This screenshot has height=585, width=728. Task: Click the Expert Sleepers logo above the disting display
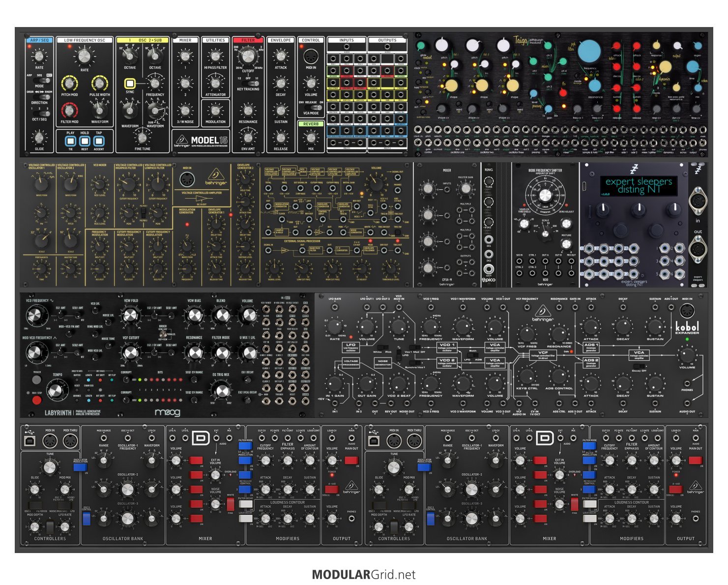coord(635,169)
